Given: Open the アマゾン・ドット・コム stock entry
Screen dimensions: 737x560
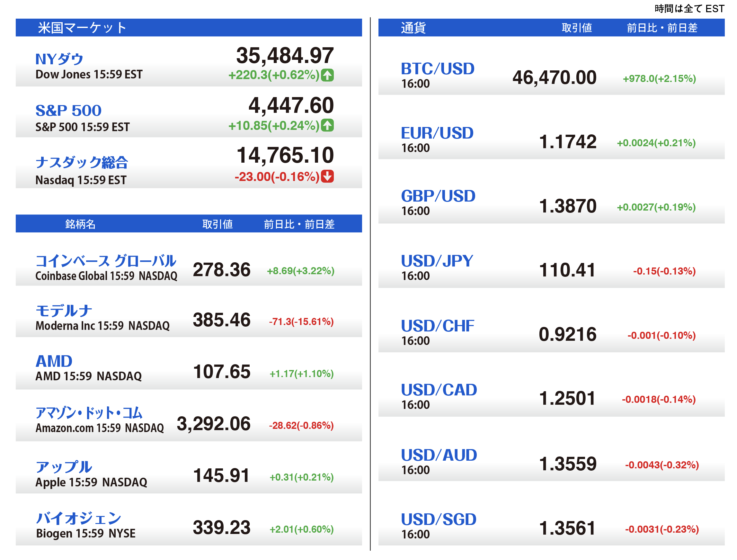Looking at the screenshot, I should (x=89, y=413).
